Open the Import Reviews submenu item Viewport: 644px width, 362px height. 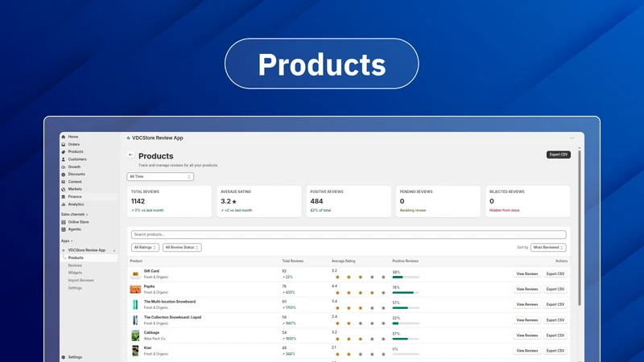[x=81, y=280]
